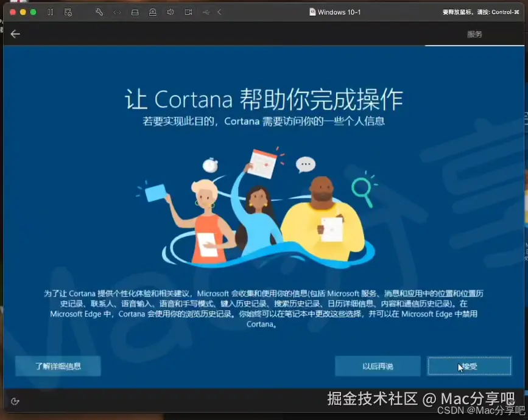Go back using the setup back arrow
This screenshot has width=528, height=420.
click(15, 34)
